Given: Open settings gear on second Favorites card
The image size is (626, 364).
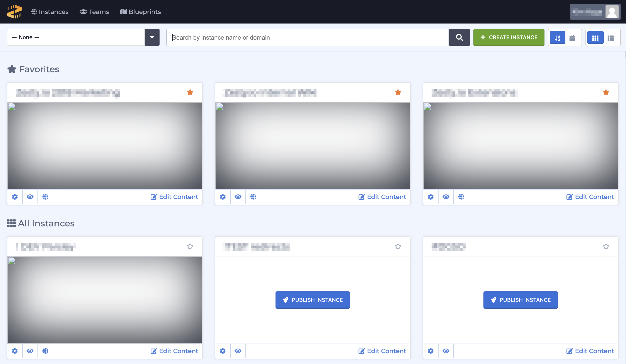Looking at the screenshot, I should 223,197.
